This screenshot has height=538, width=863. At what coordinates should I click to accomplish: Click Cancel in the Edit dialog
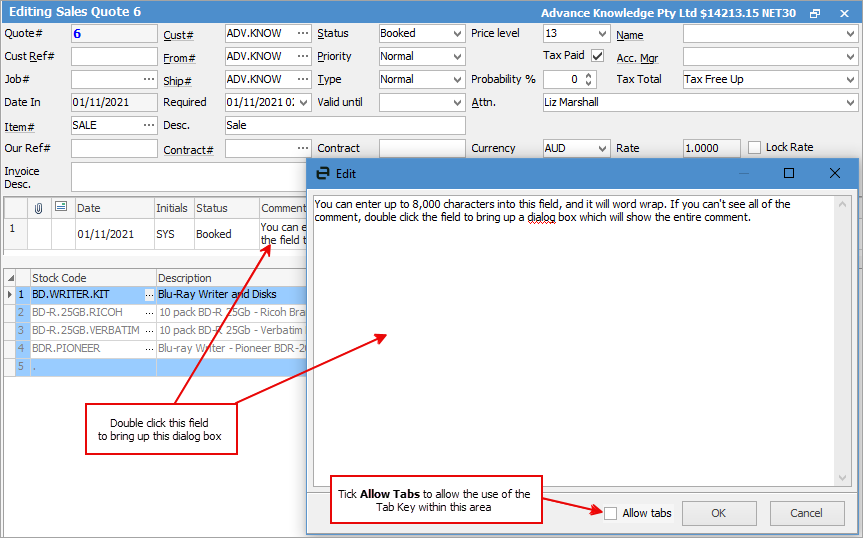[806, 514]
